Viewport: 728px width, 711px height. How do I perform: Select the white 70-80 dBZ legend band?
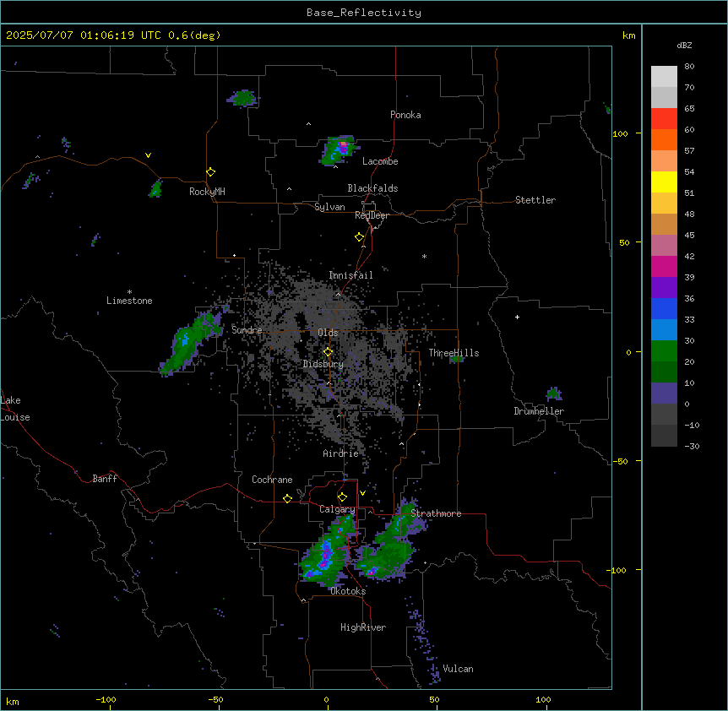tap(664, 77)
